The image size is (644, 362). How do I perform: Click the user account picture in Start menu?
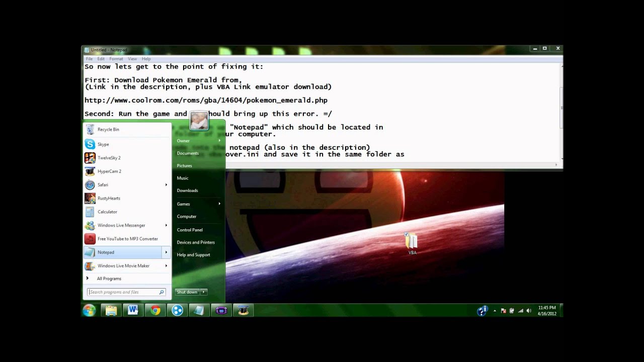199,121
